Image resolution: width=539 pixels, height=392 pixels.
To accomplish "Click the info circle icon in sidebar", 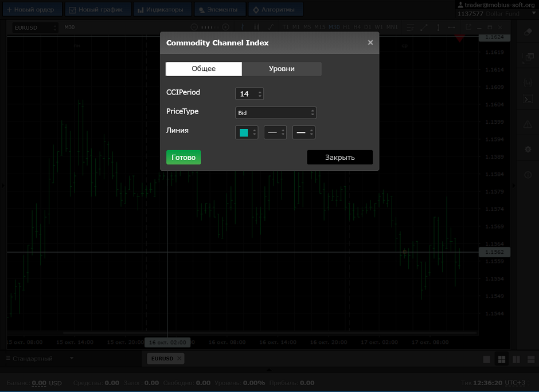I will 528,174.
